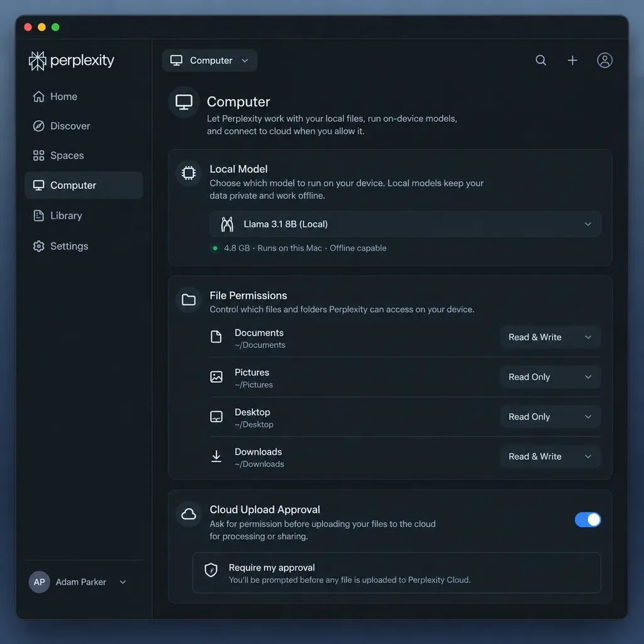644x644 pixels.
Task: Open Library in the sidebar
Action: tap(84, 216)
